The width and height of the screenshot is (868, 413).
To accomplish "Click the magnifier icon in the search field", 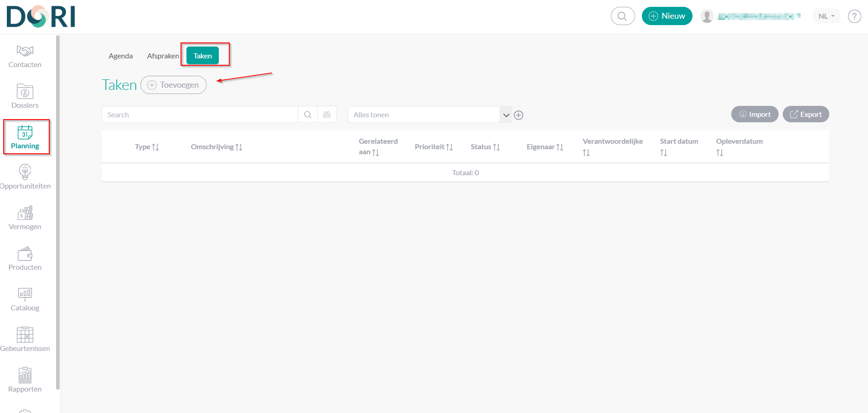I will pyautogui.click(x=308, y=115).
